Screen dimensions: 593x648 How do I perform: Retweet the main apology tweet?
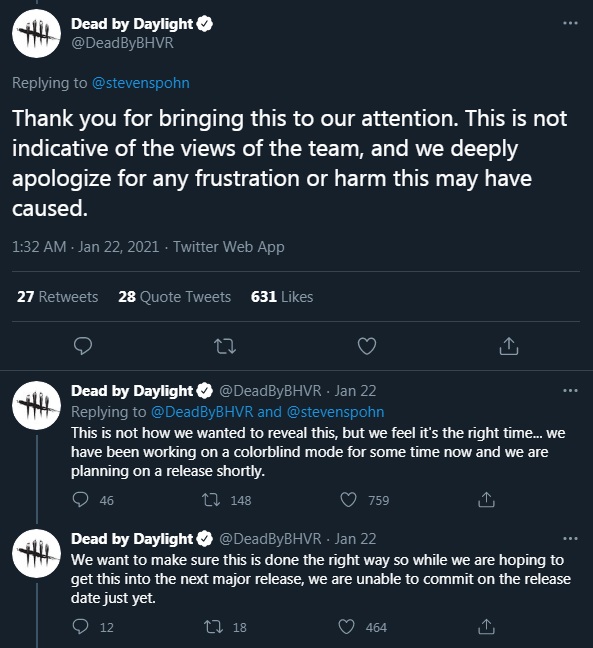tap(225, 346)
